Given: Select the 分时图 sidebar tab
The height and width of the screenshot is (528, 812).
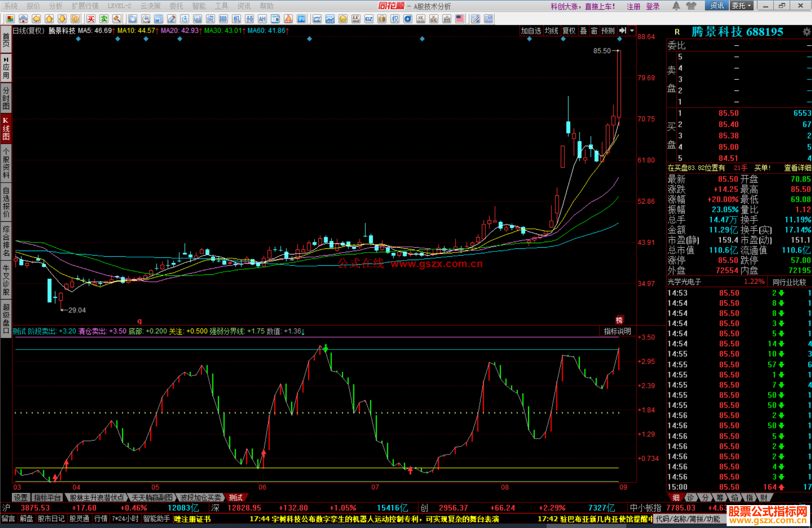Looking at the screenshot, I should coord(6,98).
